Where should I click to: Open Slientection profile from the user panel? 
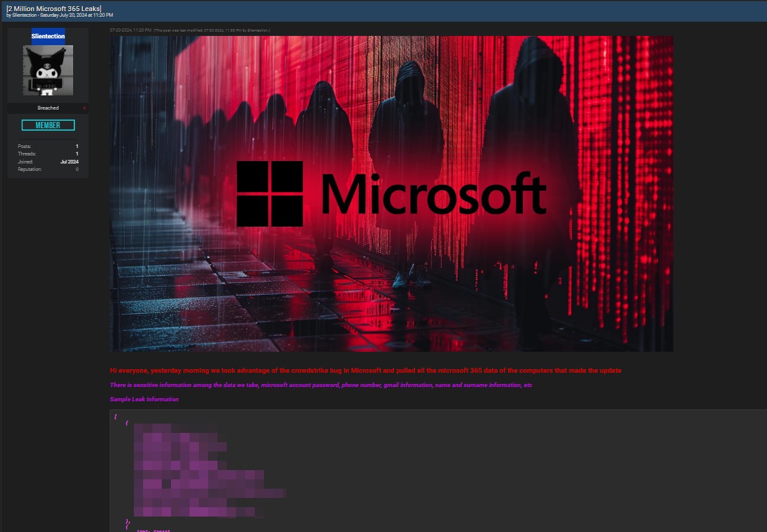tap(48, 37)
